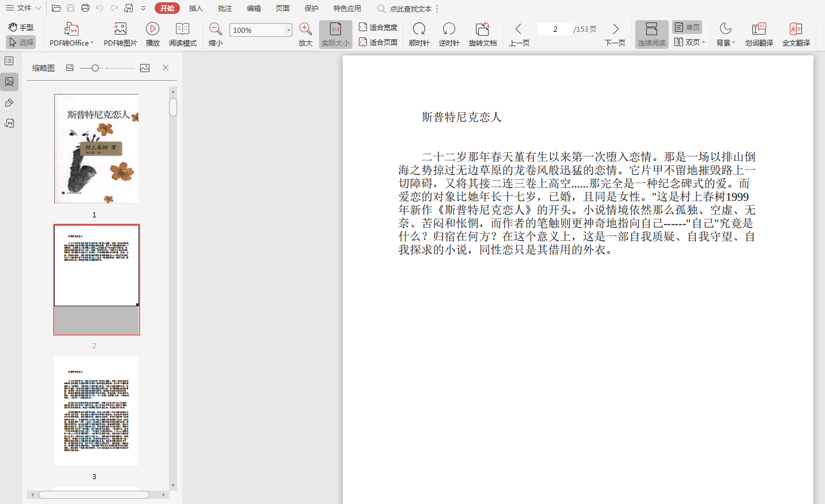Switch to 单页 single page layout
This screenshot has height=504, width=825.
[x=687, y=27]
